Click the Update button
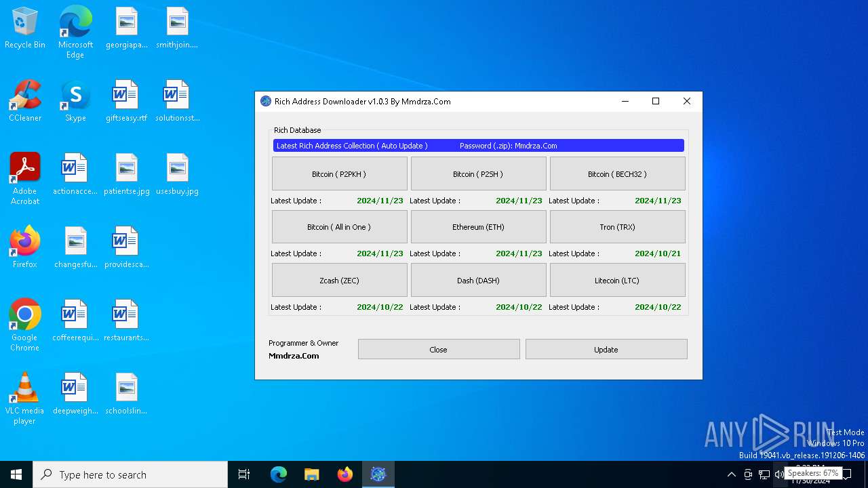Image resolution: width=868 pixels, height=488 pixels. coord(606,349)
